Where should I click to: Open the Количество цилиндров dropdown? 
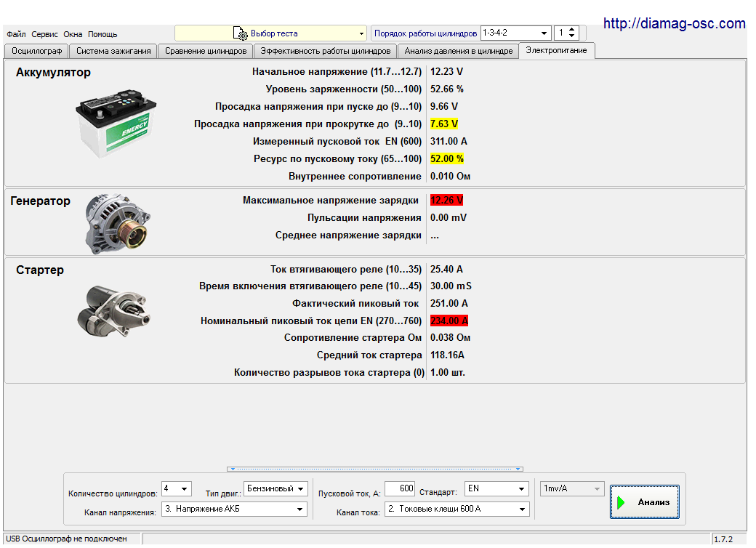click(x=177, y=488)
